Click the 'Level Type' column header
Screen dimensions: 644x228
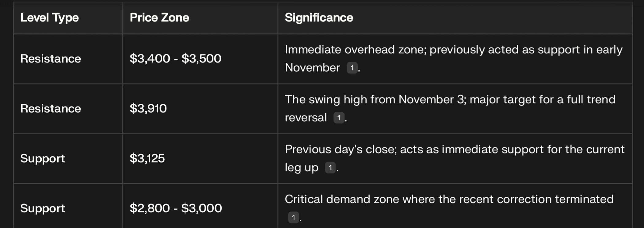(x=49, y=18)
